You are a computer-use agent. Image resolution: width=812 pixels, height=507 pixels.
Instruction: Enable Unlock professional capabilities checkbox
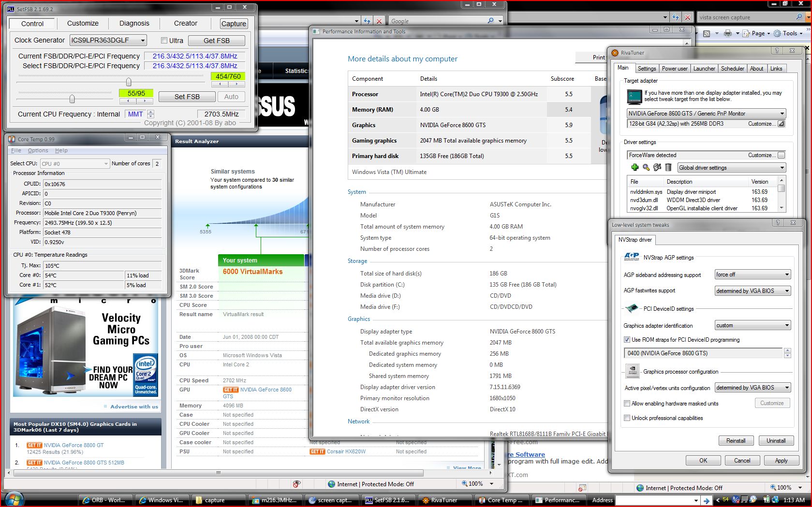(x=627, y=418)
